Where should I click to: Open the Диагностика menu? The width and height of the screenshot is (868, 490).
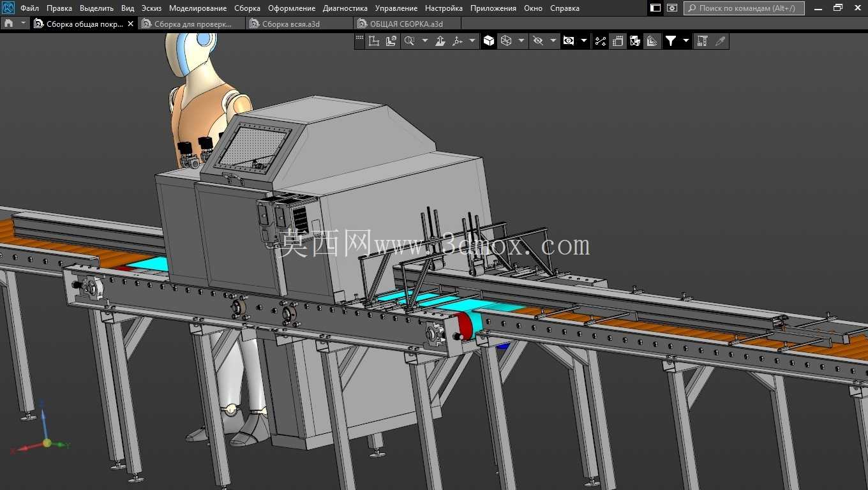[345, 8]
